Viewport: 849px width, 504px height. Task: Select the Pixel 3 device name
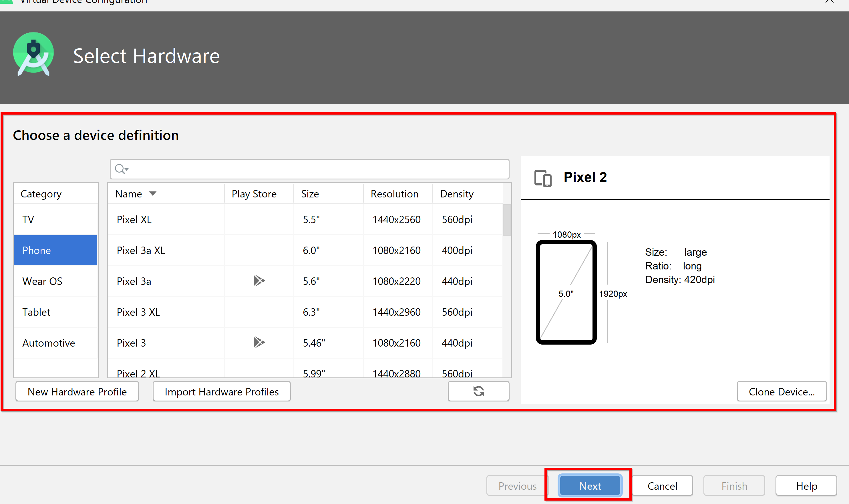pyautogui.click(x=131, y=343)
